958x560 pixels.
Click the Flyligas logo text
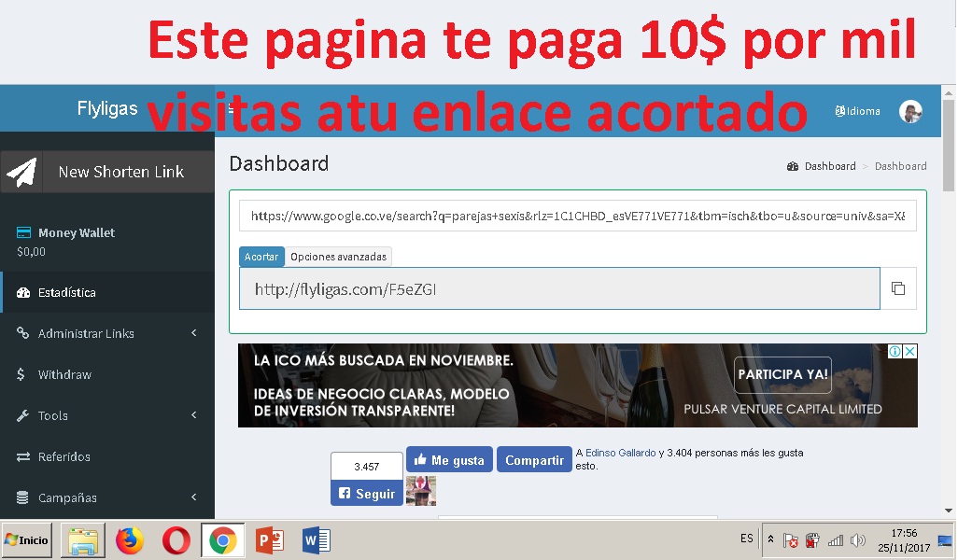tap(107, 108)
